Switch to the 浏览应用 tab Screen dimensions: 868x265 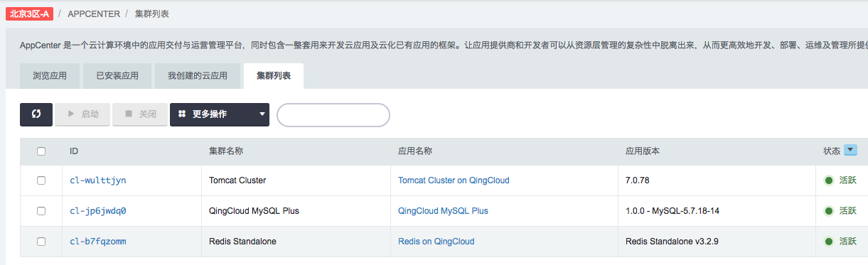tap(50, 76)
